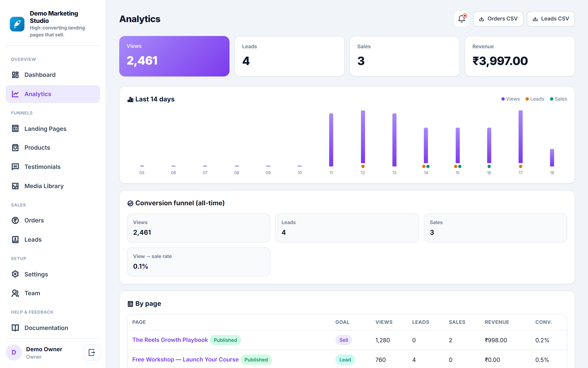This screenshot has width=588, height=368.
Task: Navigate to Team in Setup
Action: point(53,293)
